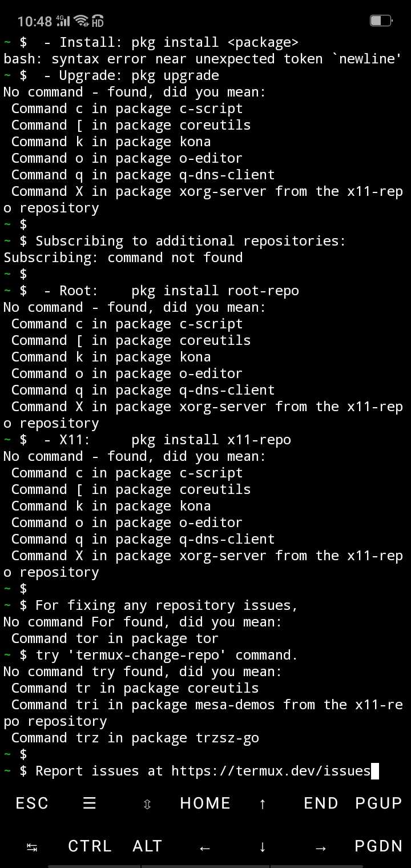The width and height of the screenshot is (411, 868).
Task: Tap the left arrow key
Action: click(205, 848)
